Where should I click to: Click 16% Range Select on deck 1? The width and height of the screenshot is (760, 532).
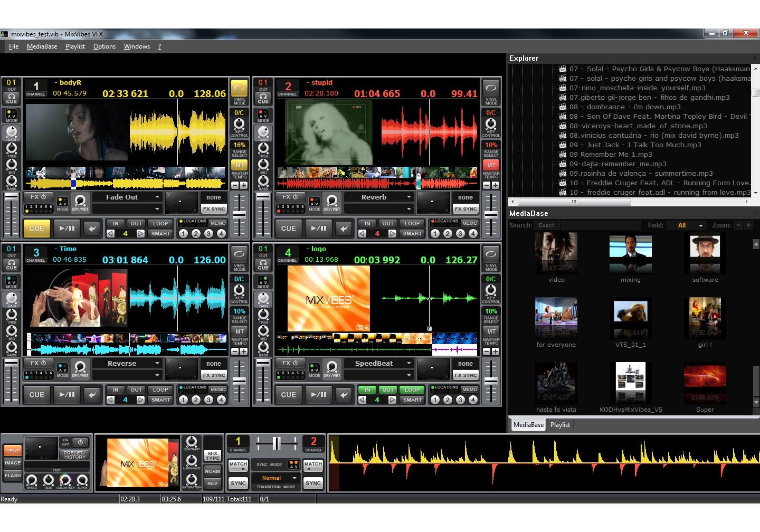pyautogui.click(x=240, y=145)
